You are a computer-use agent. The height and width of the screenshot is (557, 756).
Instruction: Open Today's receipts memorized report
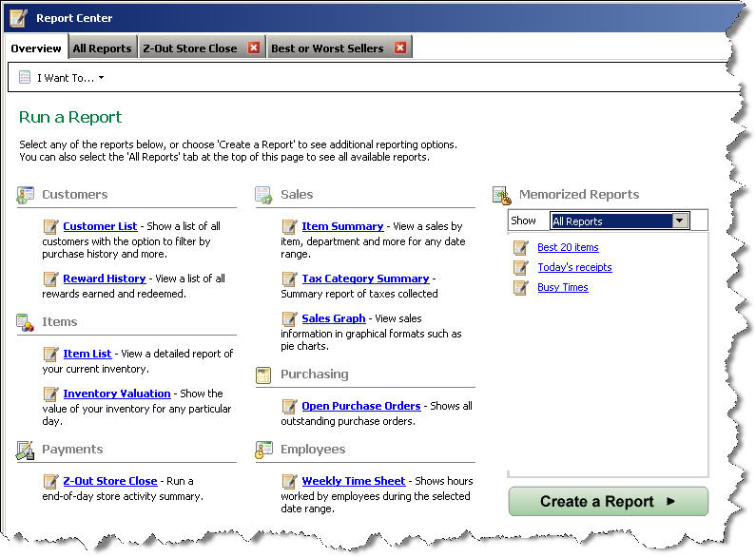point(574,267)
